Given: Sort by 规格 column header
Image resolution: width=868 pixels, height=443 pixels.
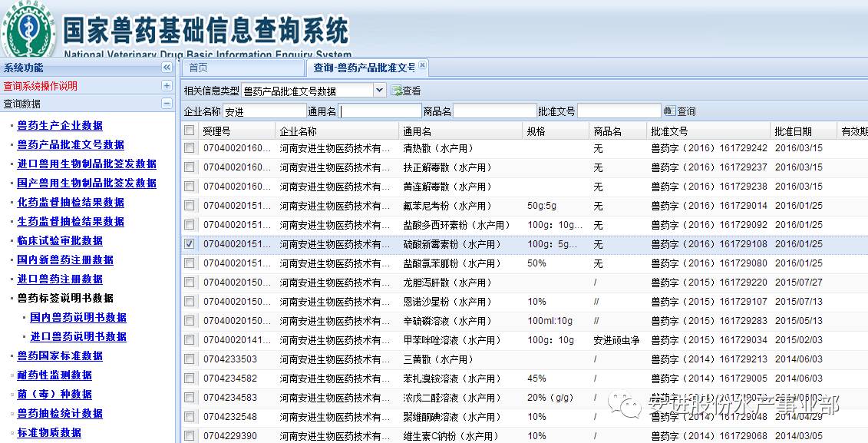Looking at the screenshot, I should coord(556,131).
